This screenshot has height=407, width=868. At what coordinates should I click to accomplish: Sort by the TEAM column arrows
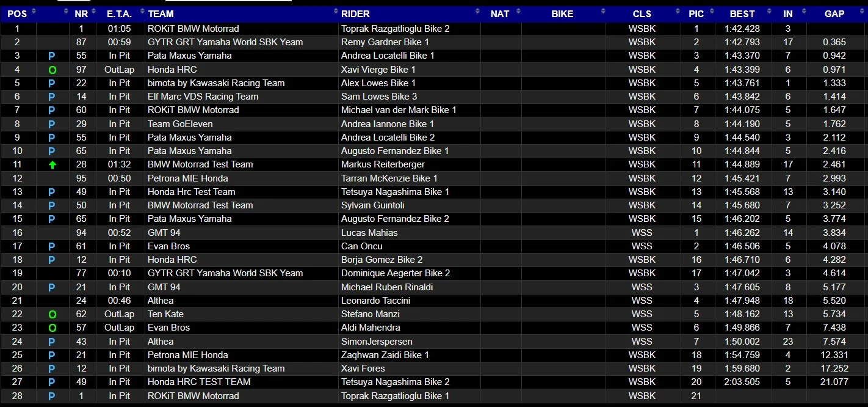[x=336, y=12]
